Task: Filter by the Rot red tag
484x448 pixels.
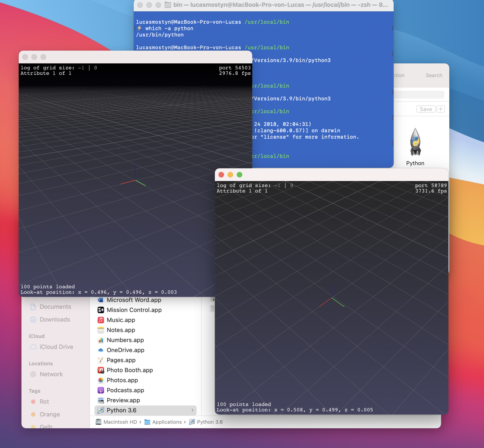Action: [44, 402]
